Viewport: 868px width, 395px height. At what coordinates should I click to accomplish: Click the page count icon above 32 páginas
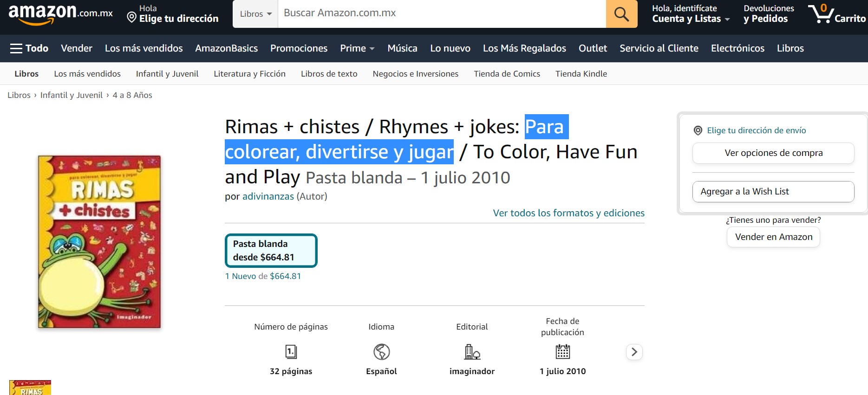pyautogui.click(x=291, y=352)
